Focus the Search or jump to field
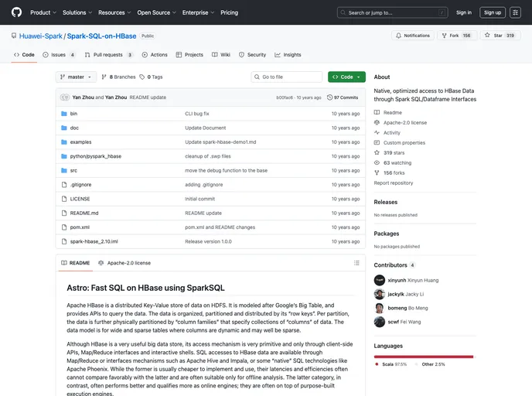Image resolution: width=532 pixels, height=396 pixels. [x=392, y=12]
